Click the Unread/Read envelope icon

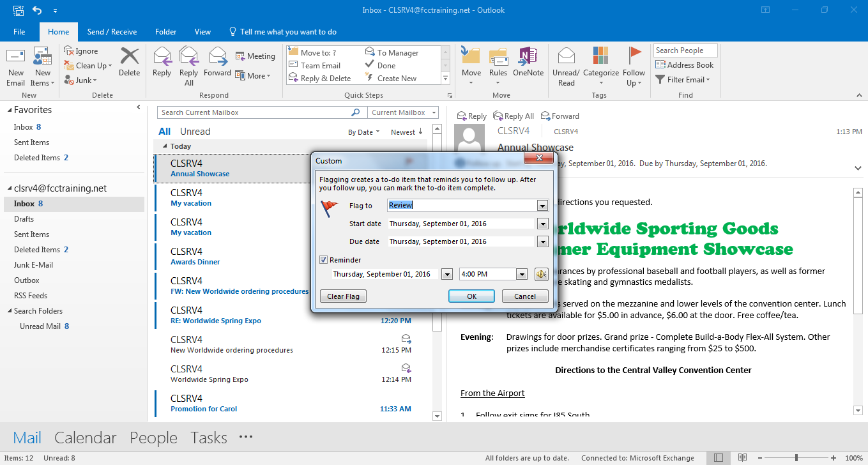[x=567, y=56]
